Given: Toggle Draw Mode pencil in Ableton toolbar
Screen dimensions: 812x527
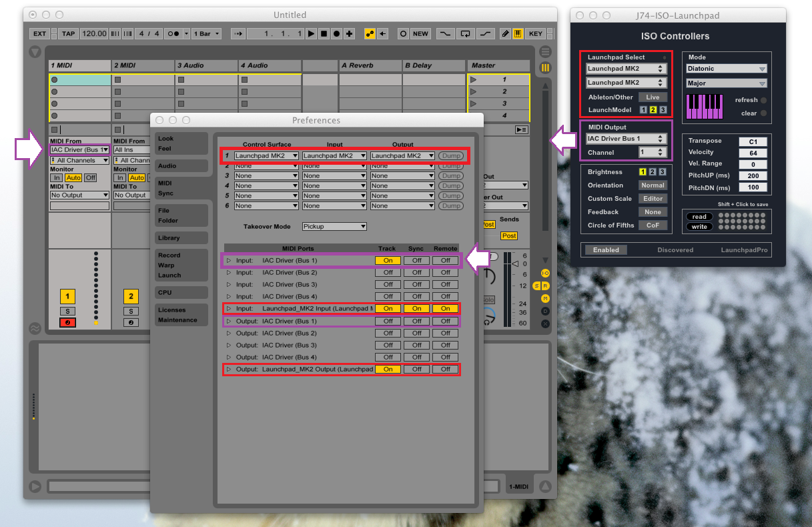Looking at the screenshot, I should [x=505, y=33].
